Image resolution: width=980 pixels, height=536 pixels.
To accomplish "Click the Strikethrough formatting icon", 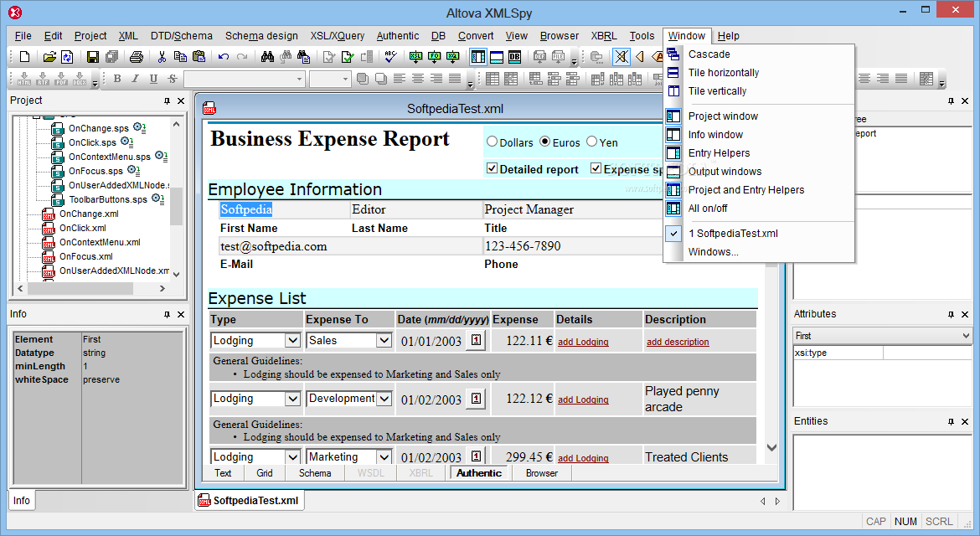I will tap(172, 79).
